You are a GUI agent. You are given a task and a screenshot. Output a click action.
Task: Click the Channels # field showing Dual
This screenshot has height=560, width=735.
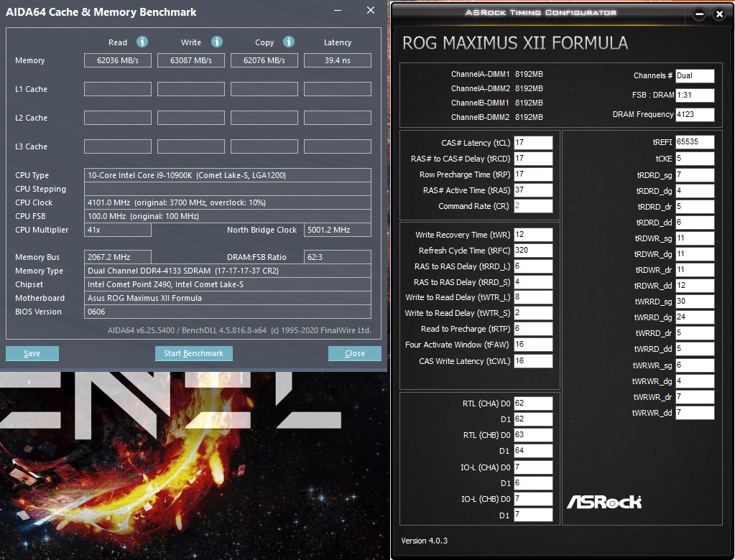(695, 76)
